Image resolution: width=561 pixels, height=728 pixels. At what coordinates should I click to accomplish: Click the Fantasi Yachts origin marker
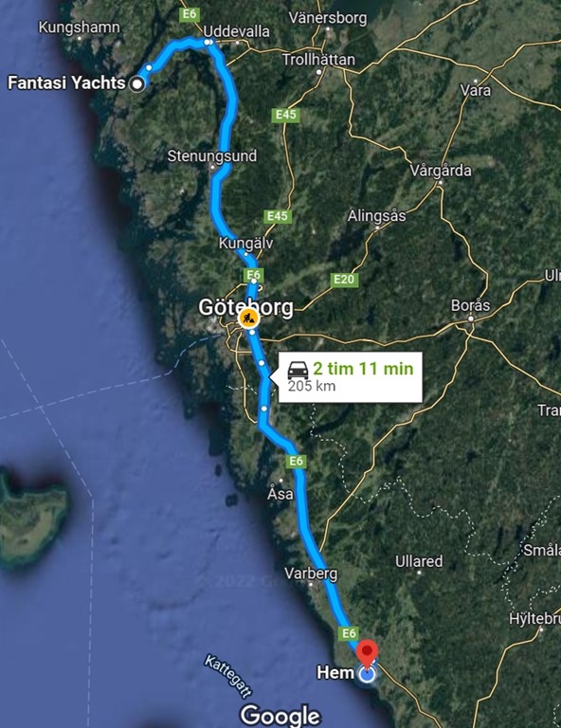136,84
